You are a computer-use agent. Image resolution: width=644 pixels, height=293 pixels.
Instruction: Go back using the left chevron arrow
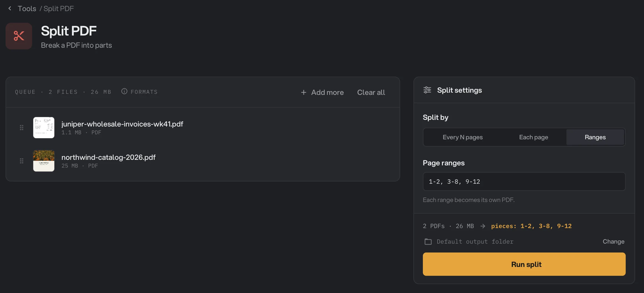tap(10, 9)
